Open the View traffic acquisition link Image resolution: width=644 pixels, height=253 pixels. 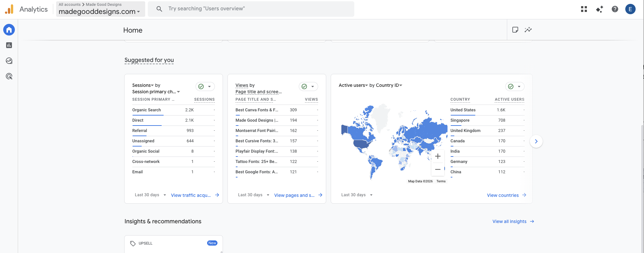[195, 195]
